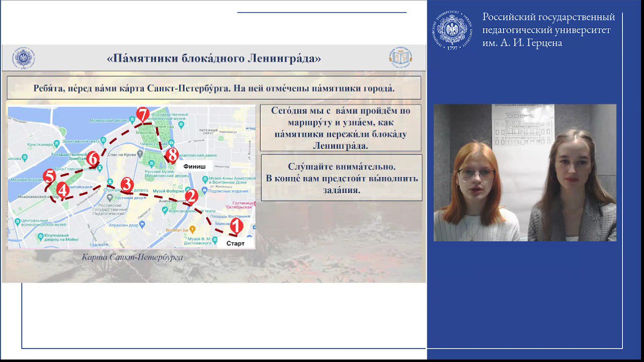This screenshot has width=644, height=362.
Task: Click the Herzen University emblem in blue sidebar
Action: point(453,30)
